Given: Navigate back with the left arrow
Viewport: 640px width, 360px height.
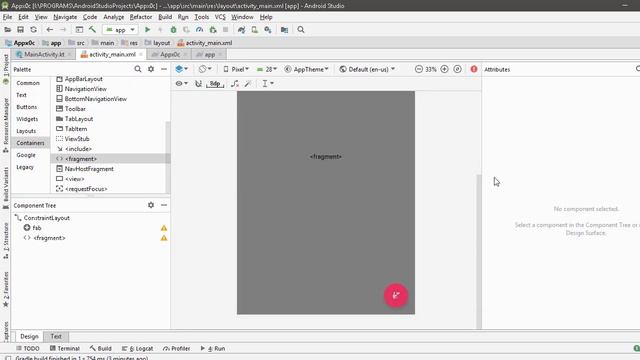Looking at the screenshot, I should [50, 30].
